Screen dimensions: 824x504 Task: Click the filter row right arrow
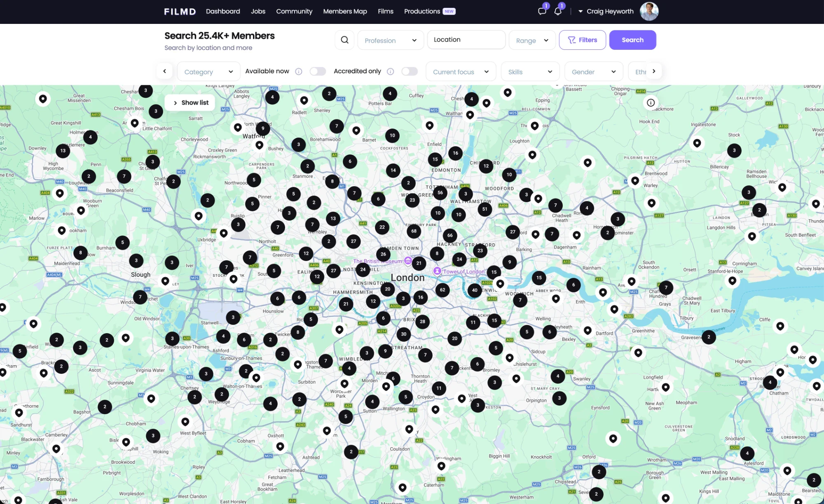pyautogui.click(x=654, y=71)
